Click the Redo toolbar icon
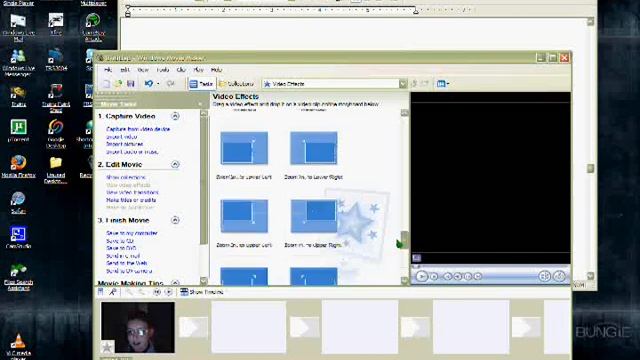Screen dimensions: 640x360 [171, 84]
